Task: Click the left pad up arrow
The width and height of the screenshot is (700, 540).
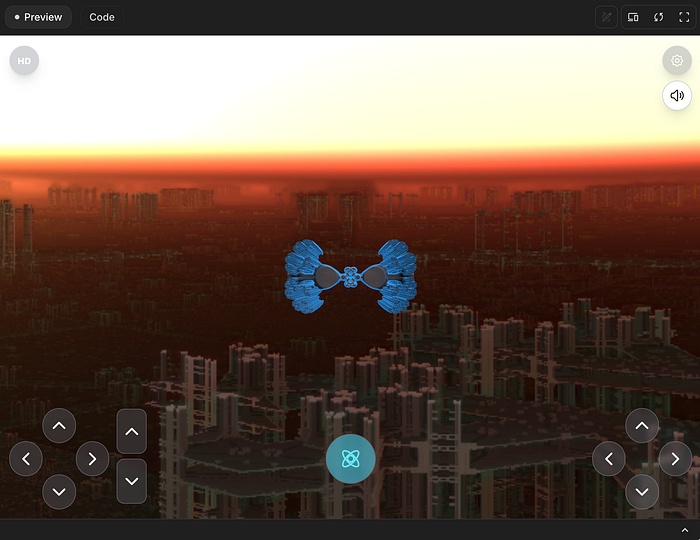Action: [x=59, y=426]
